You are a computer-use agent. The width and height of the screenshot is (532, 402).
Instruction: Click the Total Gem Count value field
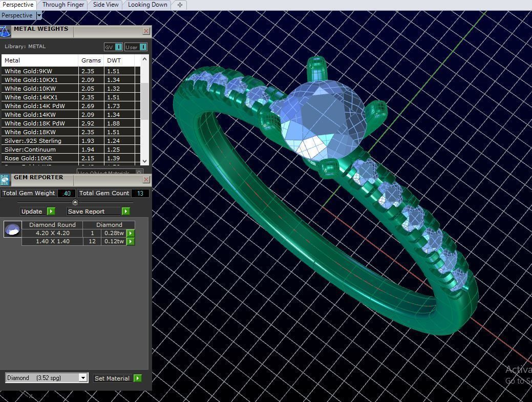pos(140,194)
